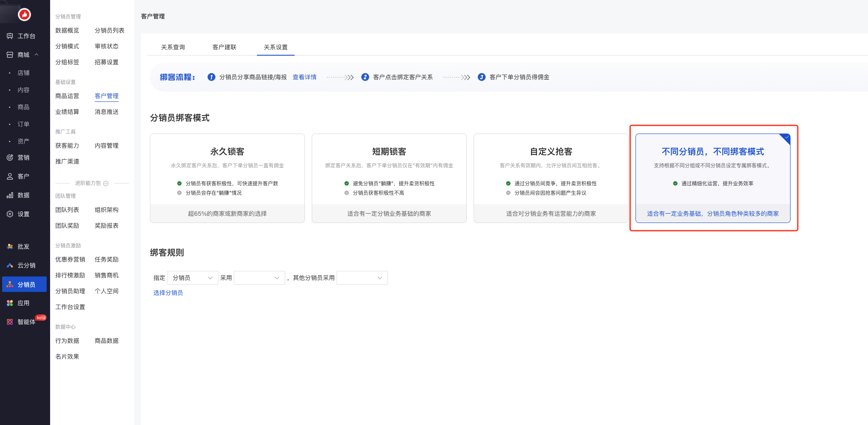Open the 指定 分销员 dropdown

point(193,278)
